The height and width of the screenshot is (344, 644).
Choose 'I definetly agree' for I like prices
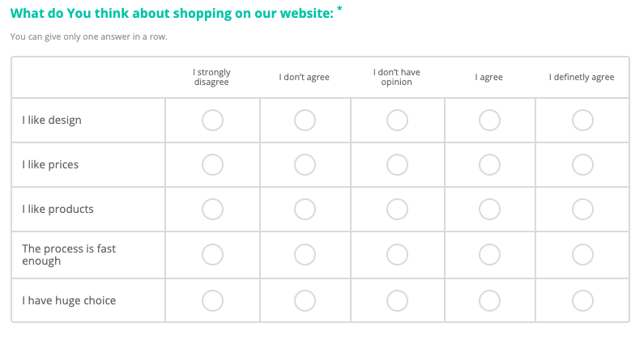pos(582,165)
